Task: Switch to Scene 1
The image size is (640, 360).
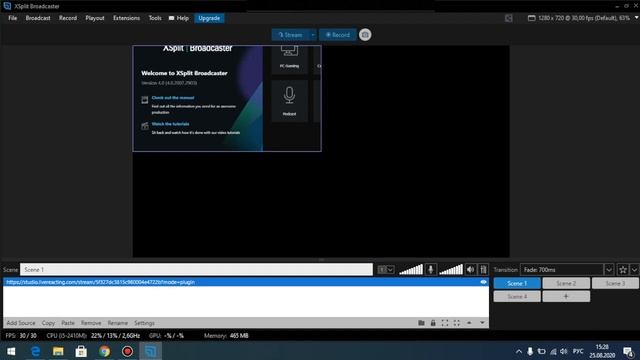Action: (x=517, y=283)
